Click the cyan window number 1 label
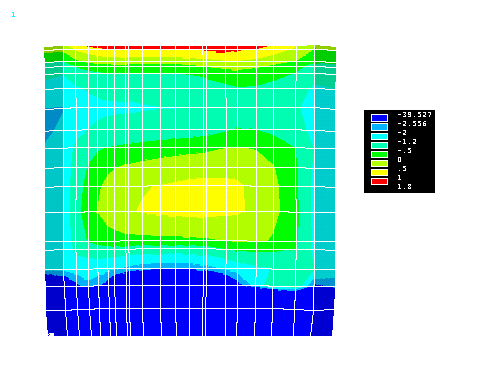496x384 pixels. click(x=13, y=15)
